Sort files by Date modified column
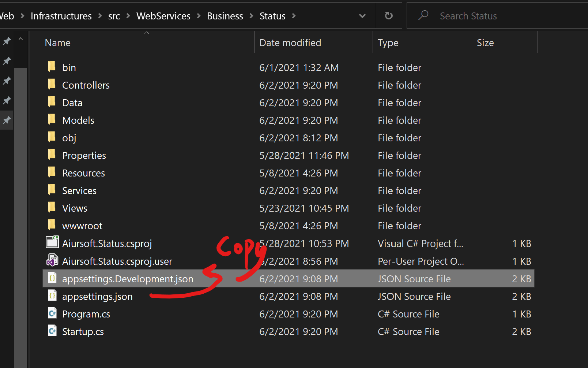588x368 pixels. (x=290, y=42)
